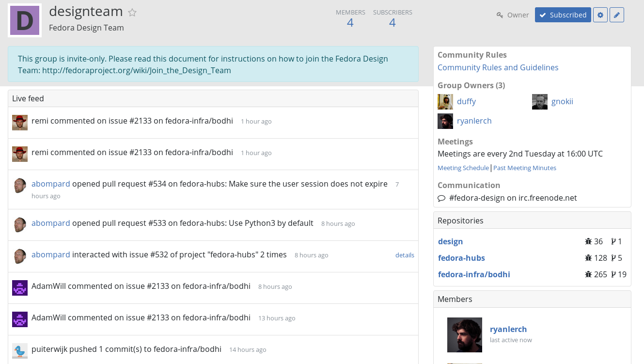Click abompard's avatar on pull request #534 row
Image resolution: width=644 pixels, height=364 pixels.
pyautogui.click(x=20, y=186)
